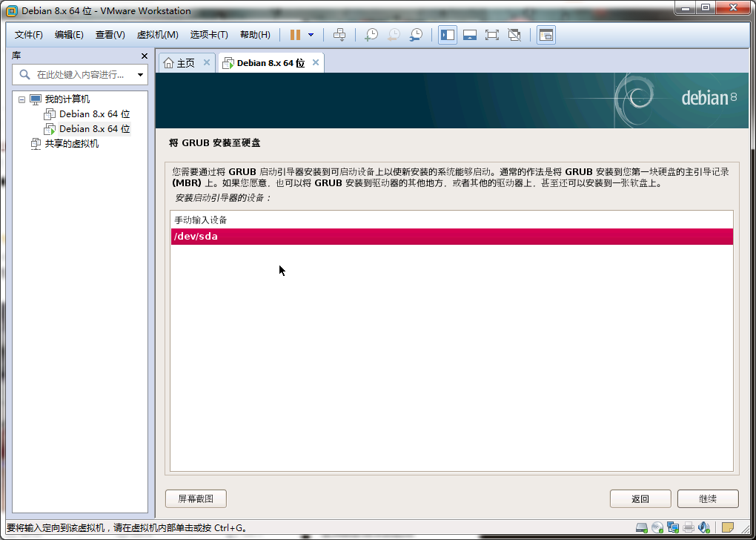Open the snapshot manager
This screenshot has width=756, height=540.
tap(416, 35)
